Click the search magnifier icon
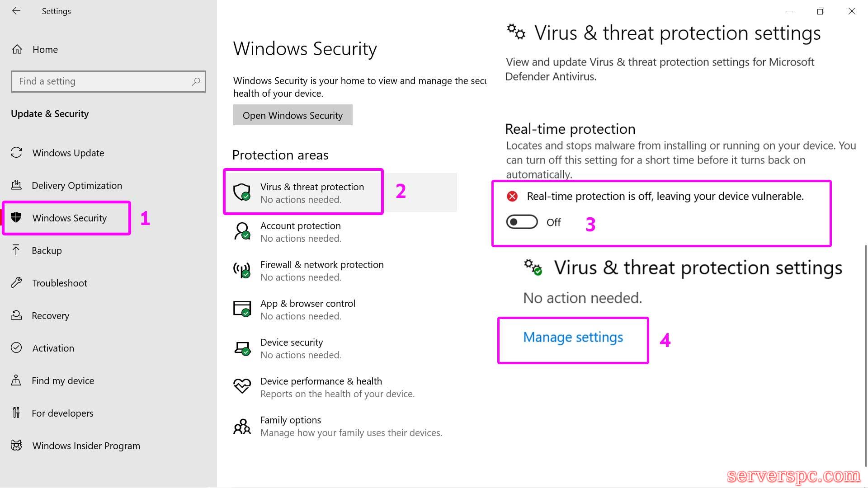 tap(196, 81)
